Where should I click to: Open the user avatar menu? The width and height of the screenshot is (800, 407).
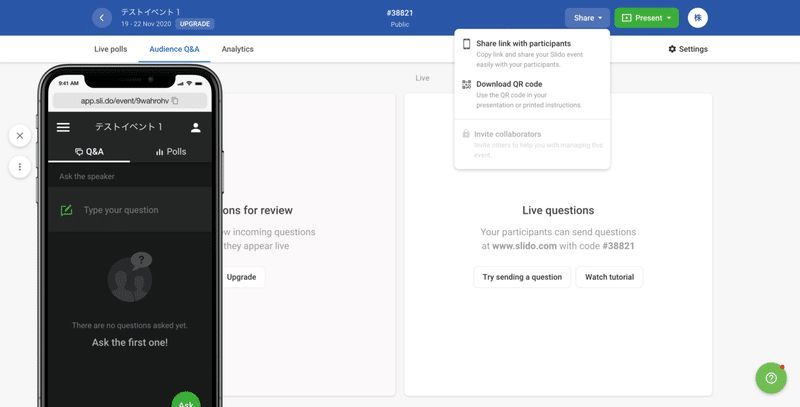(x=697, y=18)
